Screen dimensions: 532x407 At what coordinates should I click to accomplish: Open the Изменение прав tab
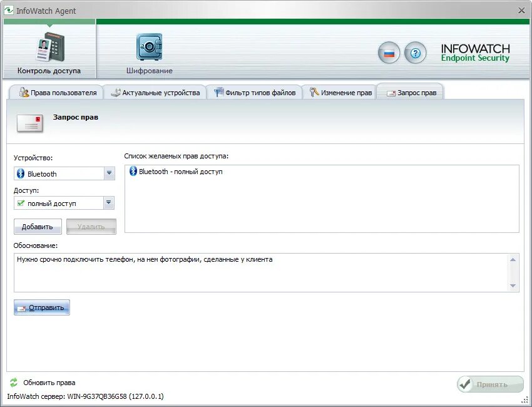click(340, 92)
